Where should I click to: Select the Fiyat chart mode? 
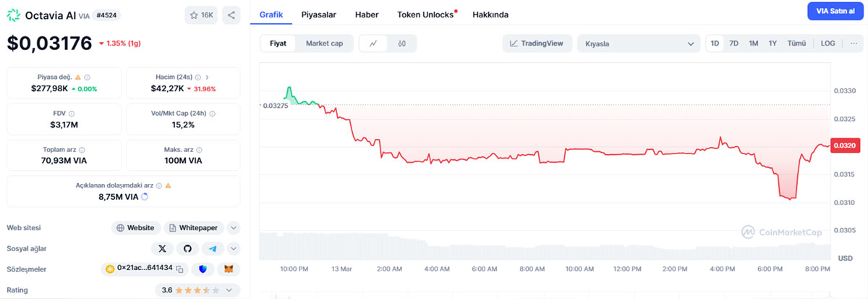pyautogui.click(x=278, y=43)
